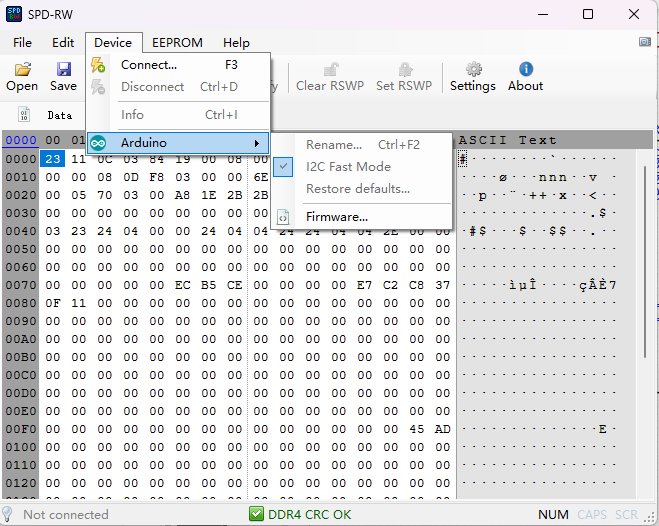659x526 pixels.
Task: Close the Device menu from the menu bar
Action: pos(113,42)
